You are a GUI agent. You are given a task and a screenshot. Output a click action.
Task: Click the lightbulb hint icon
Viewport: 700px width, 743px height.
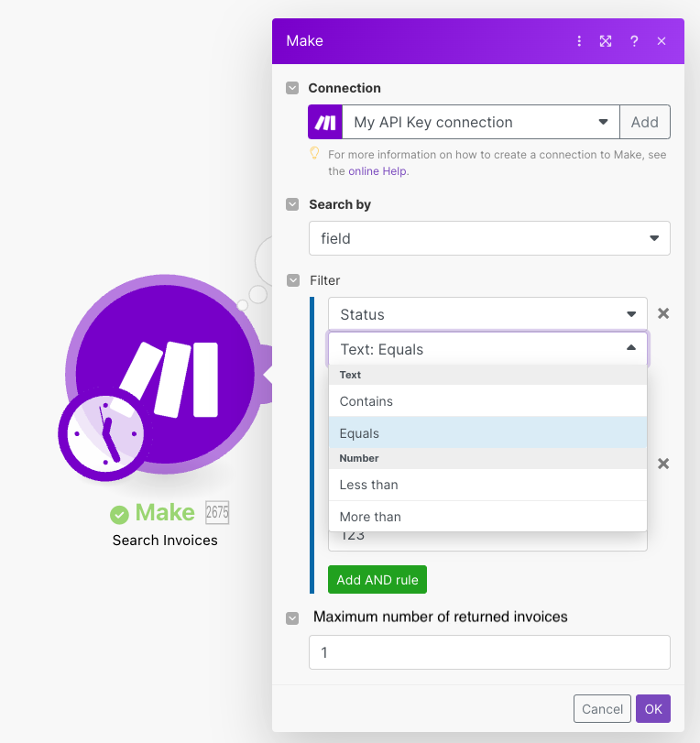pyautogui.click(x=314, y=153)
